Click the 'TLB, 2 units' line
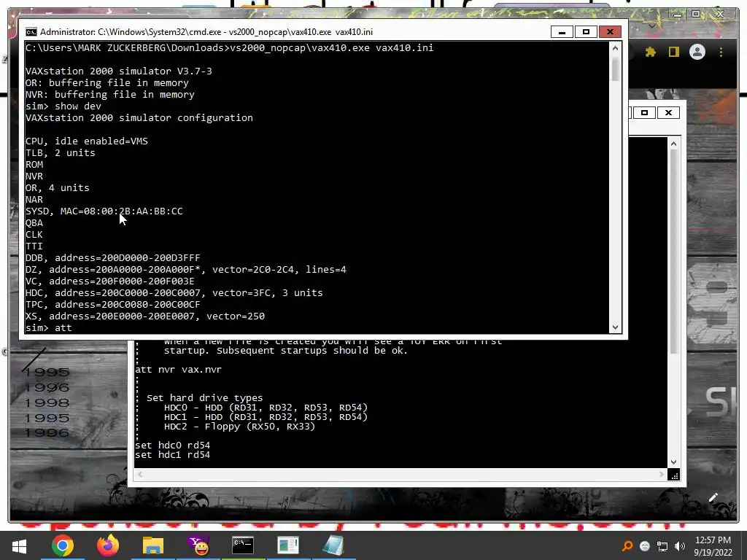This screenshot has width=747, height=560. pos(61,153)
